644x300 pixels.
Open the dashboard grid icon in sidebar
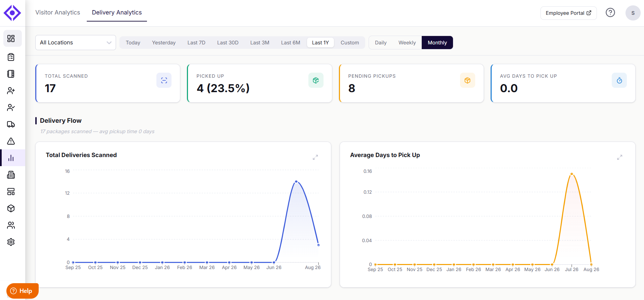[x=11, y=38]
